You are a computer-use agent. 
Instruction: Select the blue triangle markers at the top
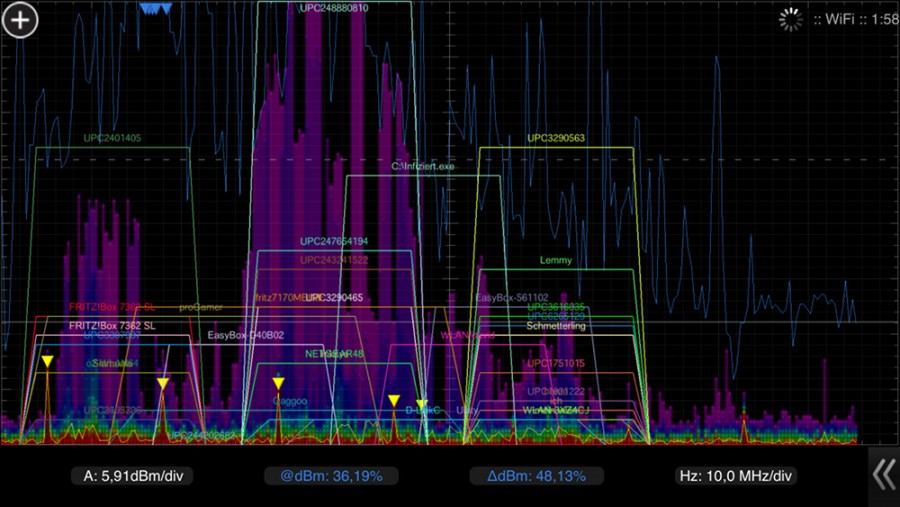(155, 9)
